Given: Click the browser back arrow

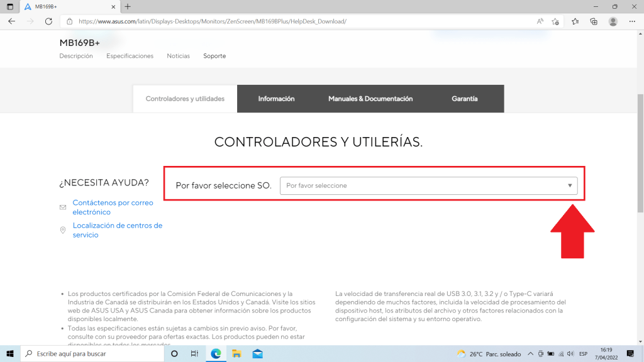Looking at the screenshot, I should pos(11,21).
